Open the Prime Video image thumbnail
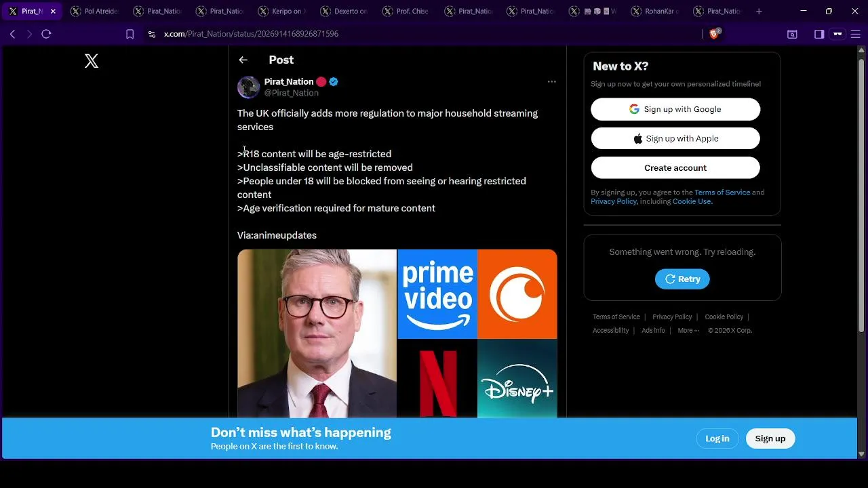868x488 pixels. pos(437,293)
